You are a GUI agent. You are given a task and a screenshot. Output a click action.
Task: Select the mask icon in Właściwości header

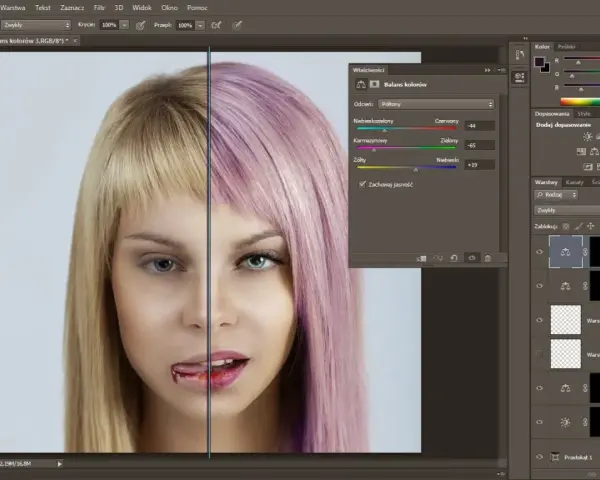tap(375, 84)
